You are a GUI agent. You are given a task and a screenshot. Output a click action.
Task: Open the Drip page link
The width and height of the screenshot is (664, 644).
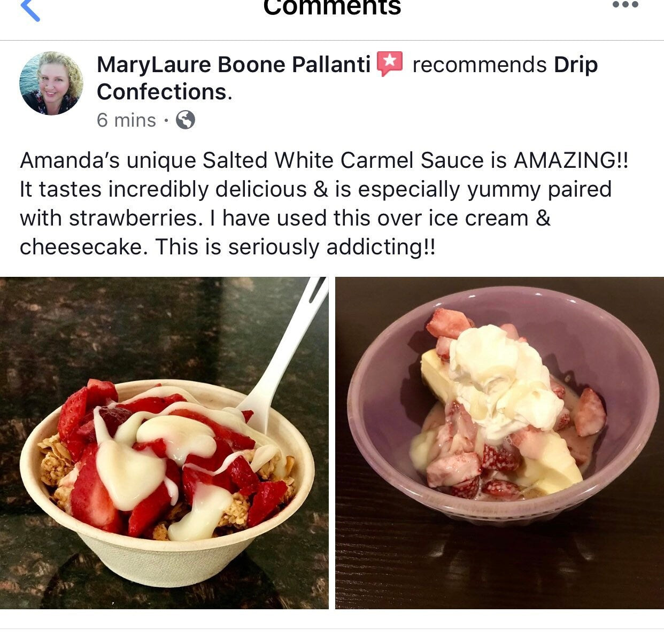click(x=576, y=65)
